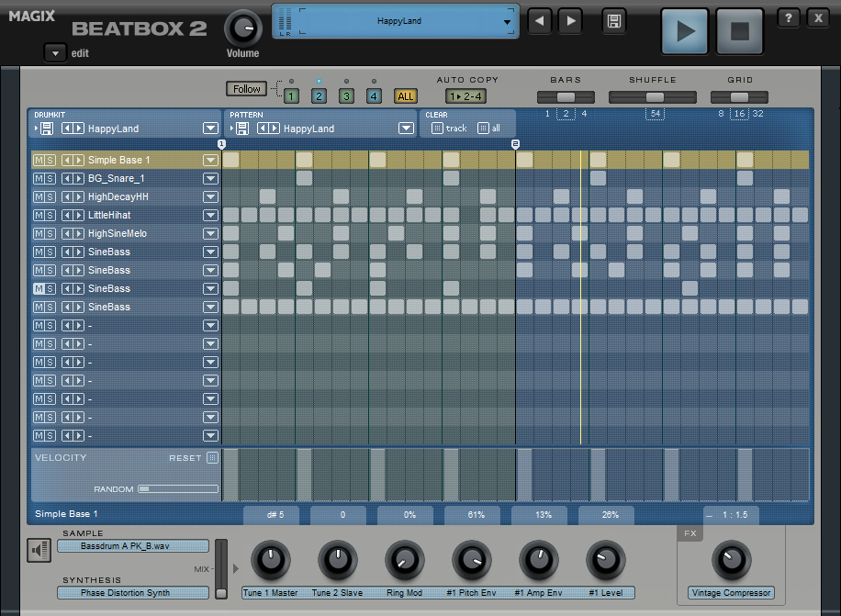Stop playback with the Stop button
The image size is (841, 616).
pyautogui.click(x=740, y=31)
